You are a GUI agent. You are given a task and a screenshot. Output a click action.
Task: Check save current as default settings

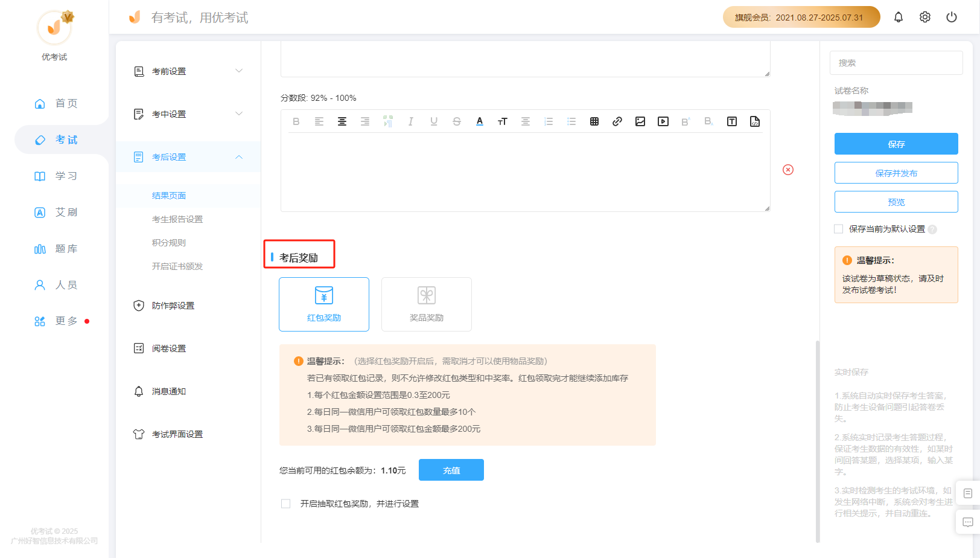[x=839, y=229]
